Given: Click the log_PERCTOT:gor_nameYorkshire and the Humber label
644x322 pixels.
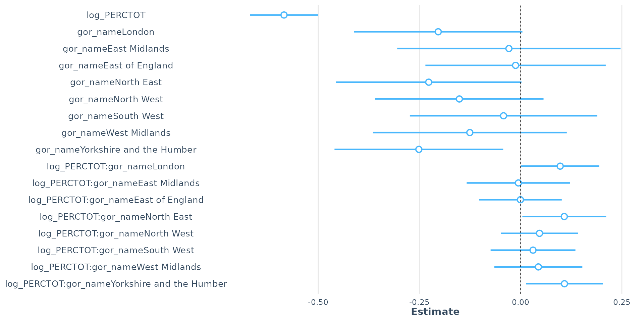Looking at the screenshot, I should pos(116,284).
